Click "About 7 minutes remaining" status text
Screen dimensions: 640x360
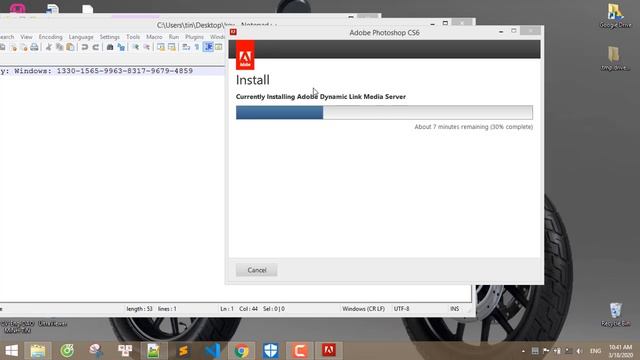point(473,127)
